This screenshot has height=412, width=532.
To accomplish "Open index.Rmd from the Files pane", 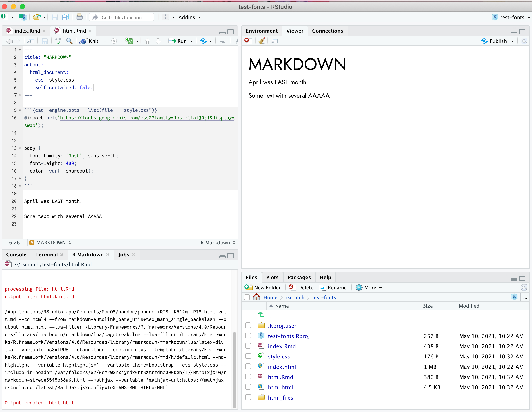I will click(282, 346).
